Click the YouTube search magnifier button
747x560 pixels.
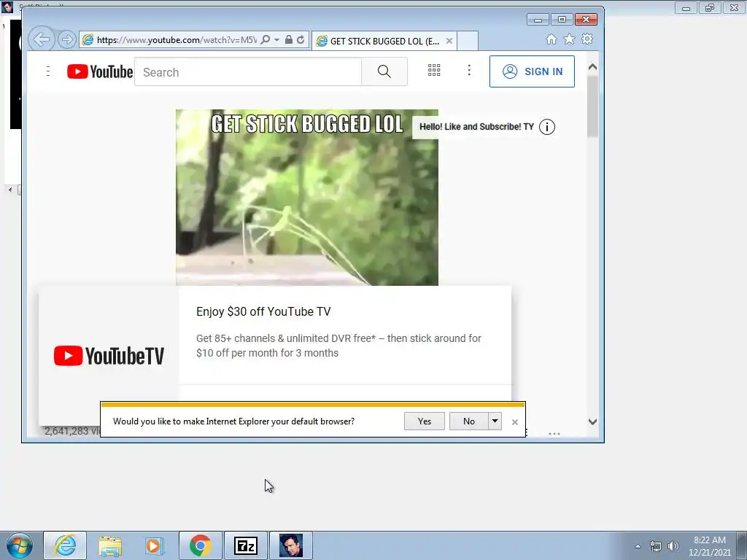point(384,71)
